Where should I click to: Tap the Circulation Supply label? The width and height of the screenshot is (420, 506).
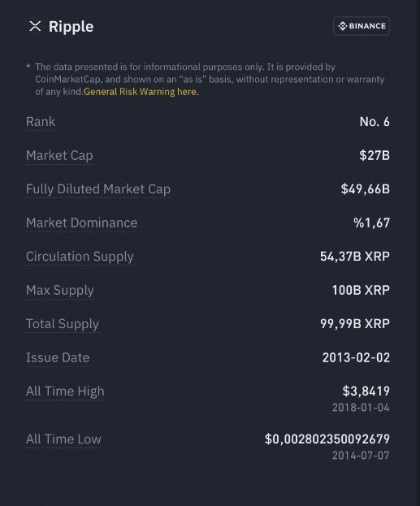[x=80, y=257]
